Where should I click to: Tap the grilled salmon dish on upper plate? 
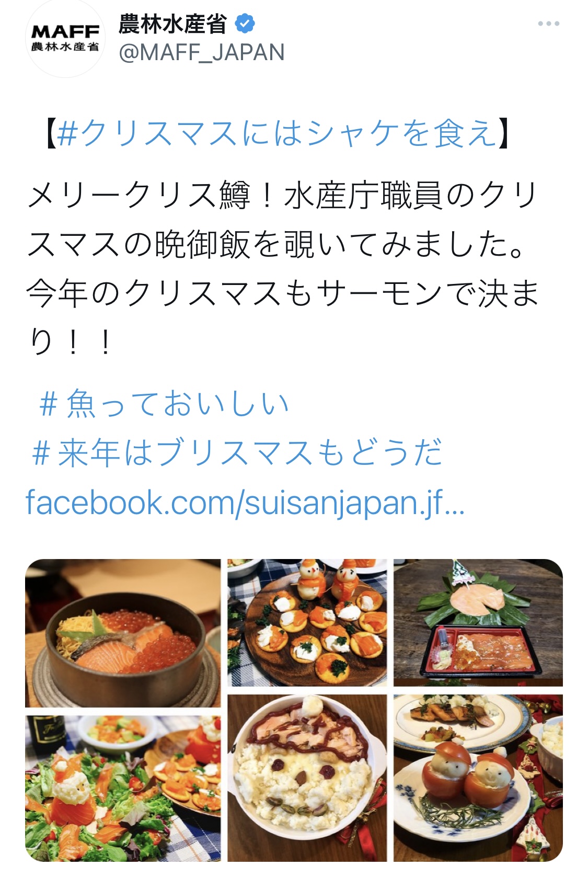point(460,712)
